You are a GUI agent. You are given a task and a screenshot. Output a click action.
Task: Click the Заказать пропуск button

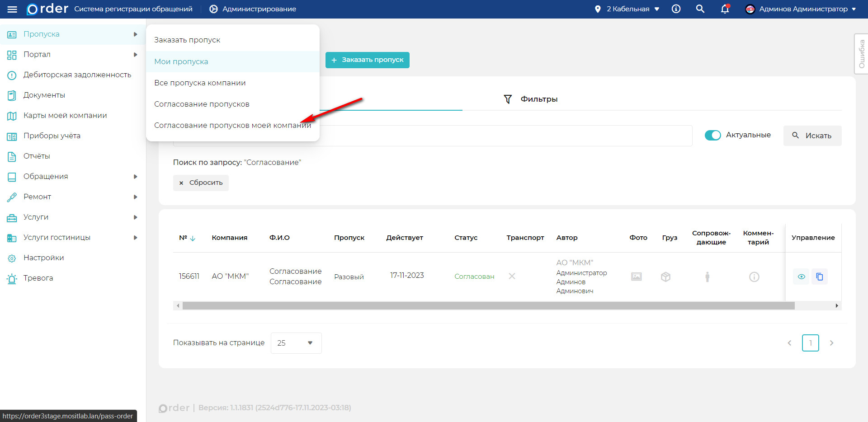pos(367,60)
